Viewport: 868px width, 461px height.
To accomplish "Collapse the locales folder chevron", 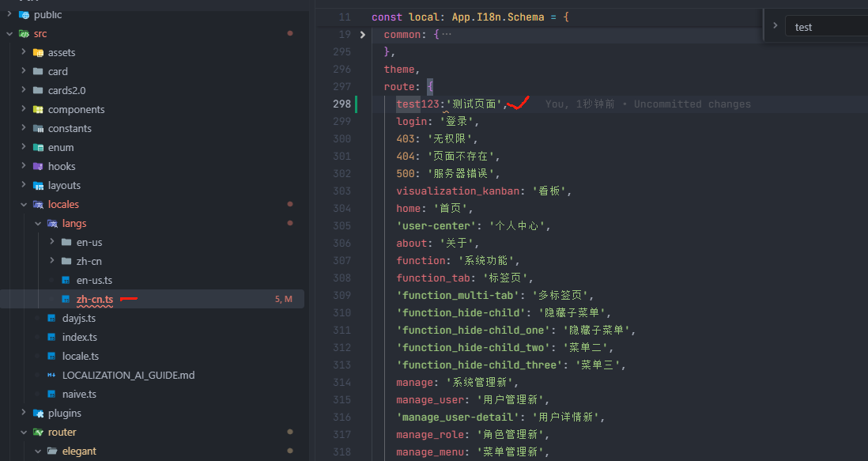I will (24, 205).
